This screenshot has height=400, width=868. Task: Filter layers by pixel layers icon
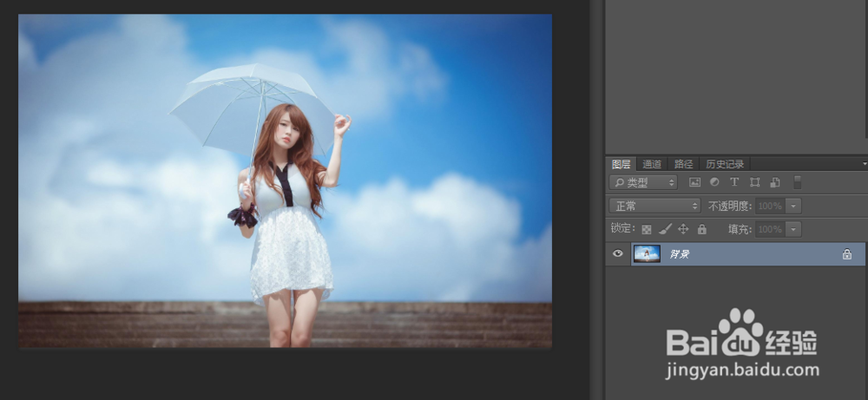tap(694, 182)
